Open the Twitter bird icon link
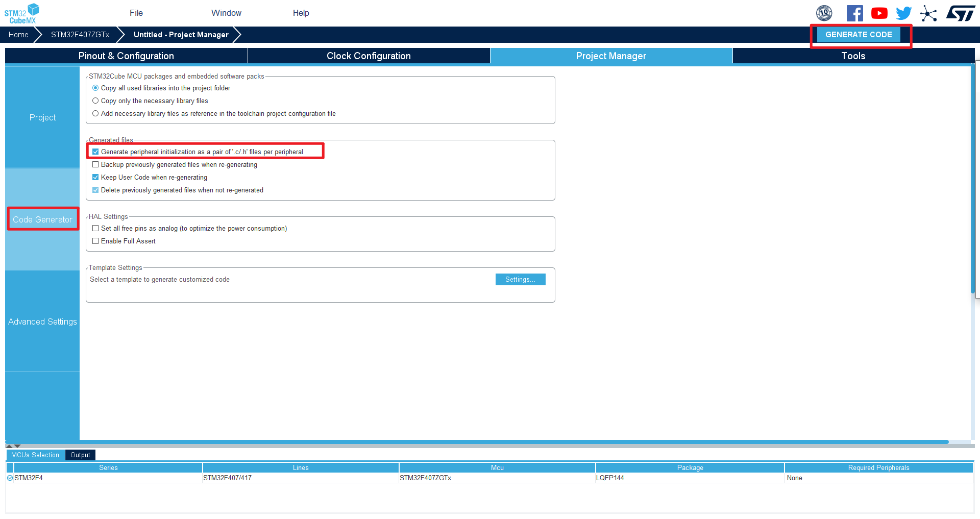 tap(904, 13)
